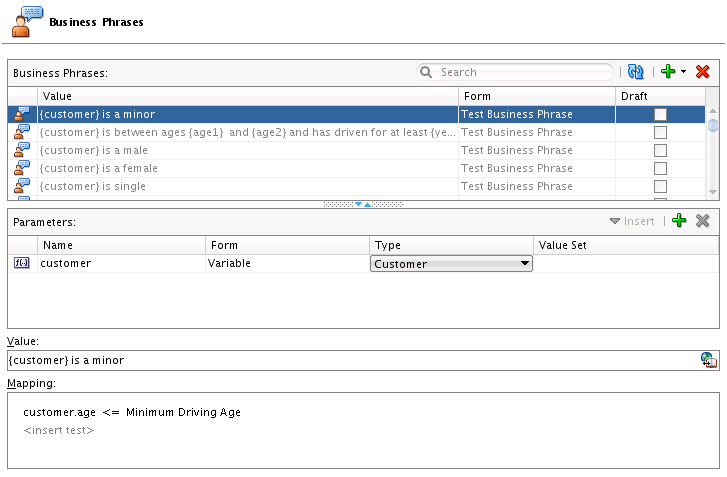Click the Form column header in phrases table
This screenshot has height=477, width=727.
coord(537,96)
